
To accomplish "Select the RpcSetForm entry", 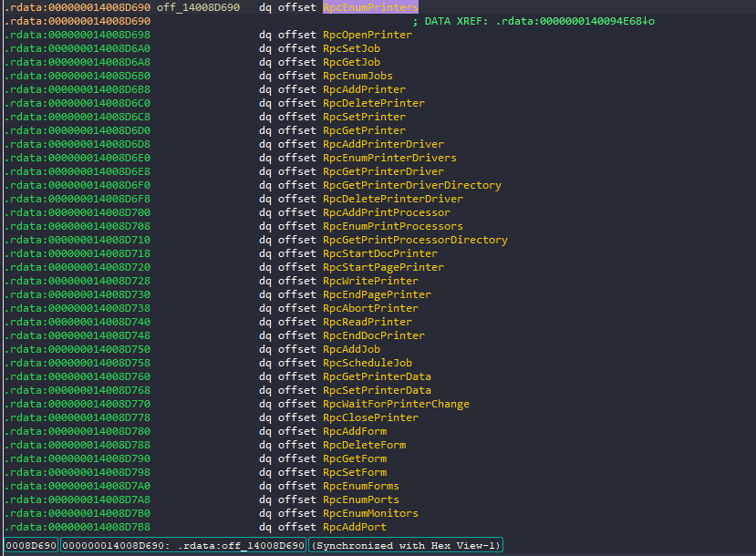I will click(355, 472).
